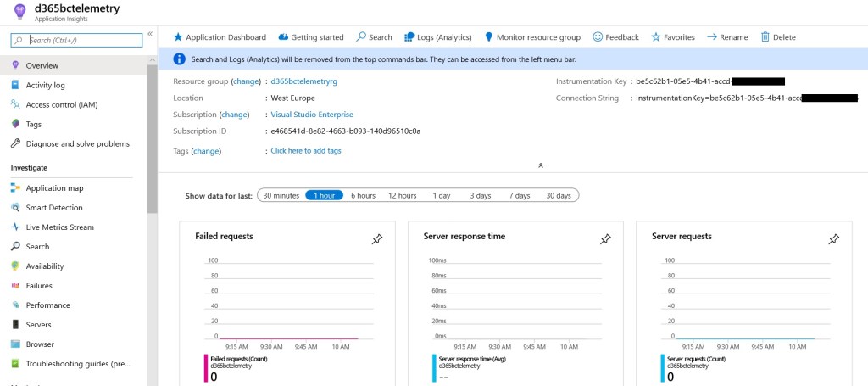Image resolution: width=868 pixels, height=386 pixels.
Task: Click Monitor resource group in toolbar
Action: pyautogui.click(x=532, y=37)
